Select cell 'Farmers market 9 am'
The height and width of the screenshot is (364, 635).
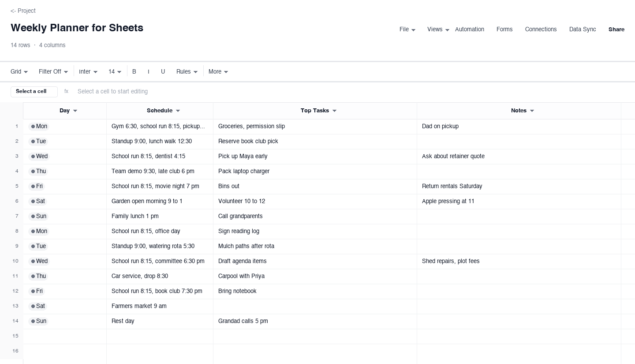pyautogui.click(x=160, y=306)
